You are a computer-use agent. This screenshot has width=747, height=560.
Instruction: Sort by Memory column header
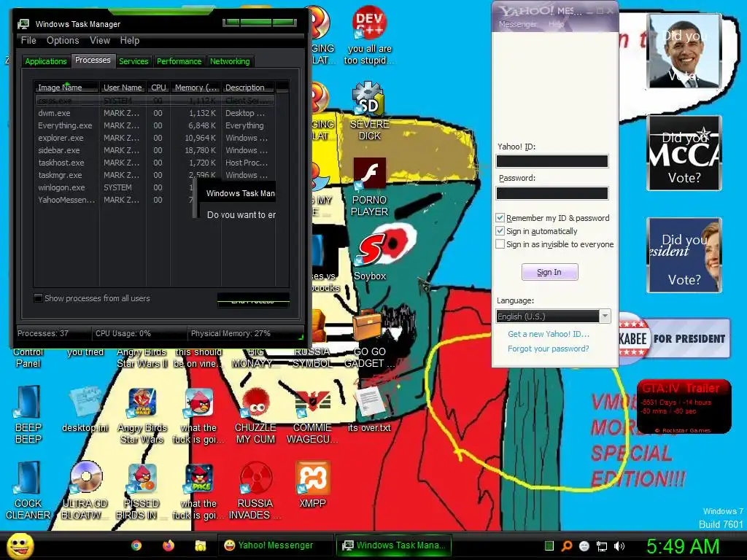pyautogui.click(x=196, y=87)
